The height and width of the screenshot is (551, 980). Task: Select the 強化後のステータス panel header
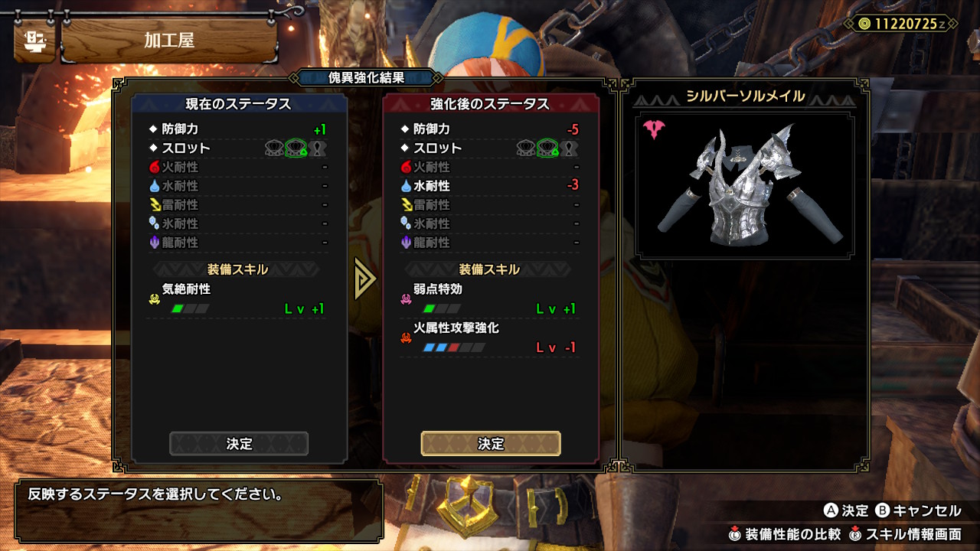[x=490, y=103]
